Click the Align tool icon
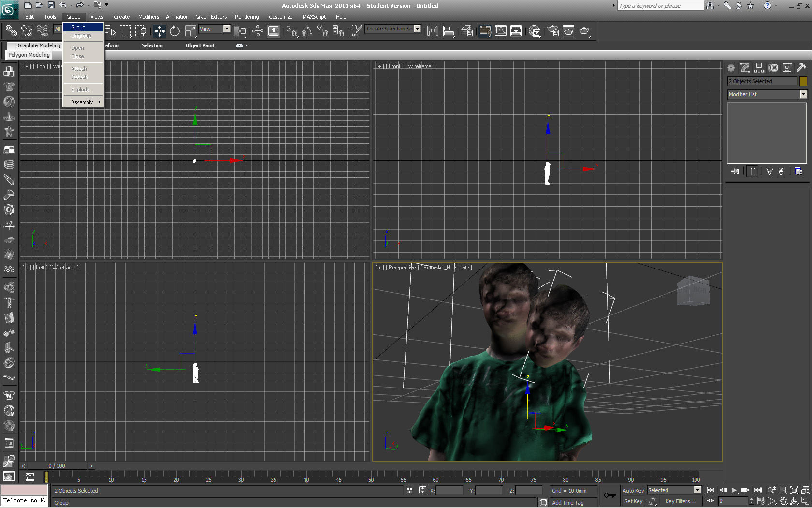The height and width of the screenshot is (508, 812). [x=449, y=31]
